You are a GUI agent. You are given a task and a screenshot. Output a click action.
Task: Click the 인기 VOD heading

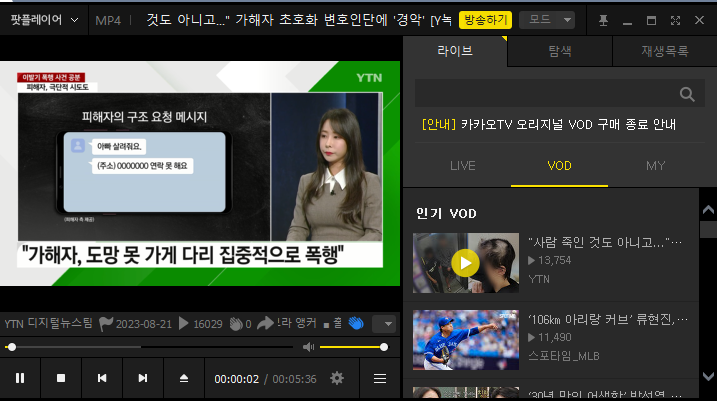446,214
